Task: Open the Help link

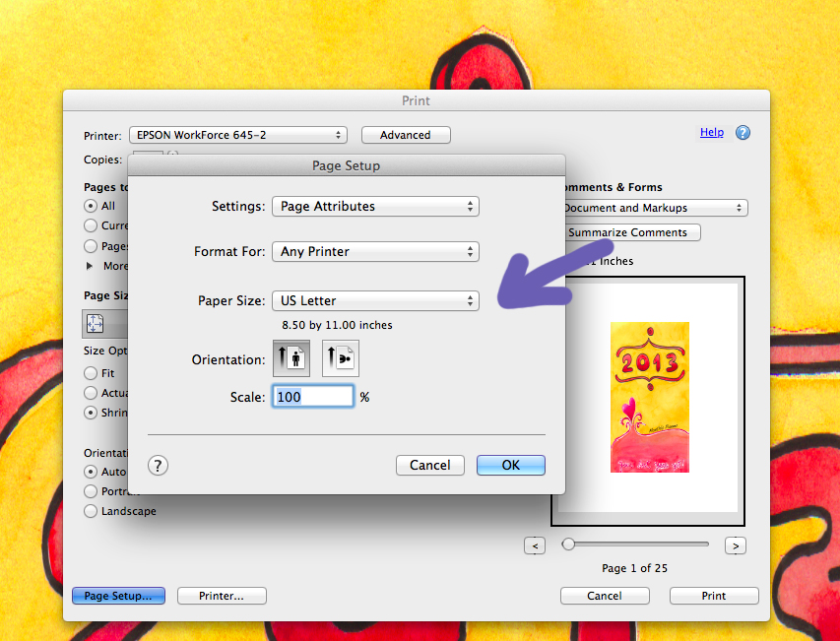Action: 711,132
